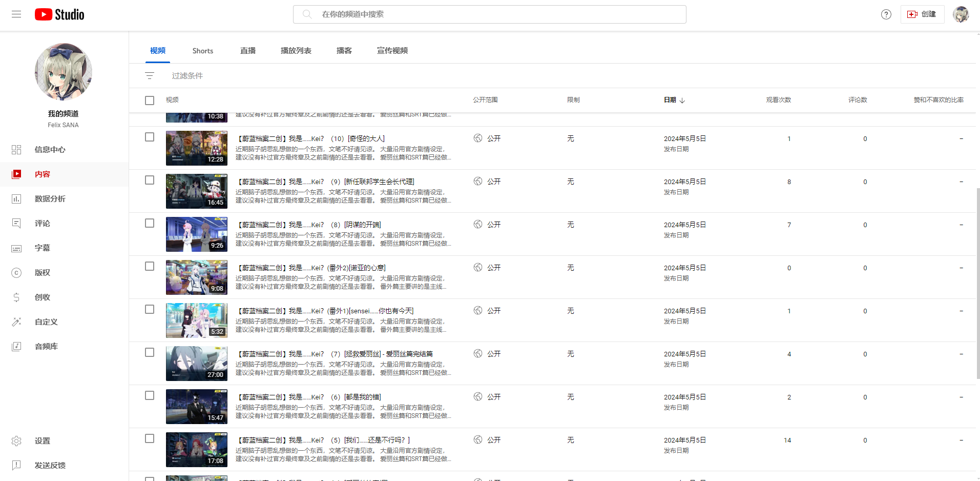Sort by 日期 column header

(x=670, y=100)
